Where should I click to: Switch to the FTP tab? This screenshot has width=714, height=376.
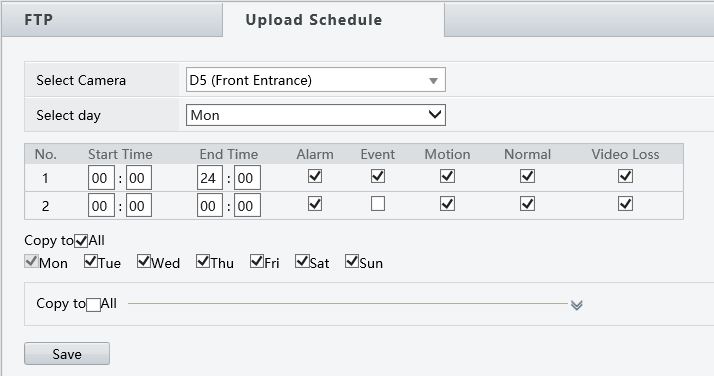point(112,20)
